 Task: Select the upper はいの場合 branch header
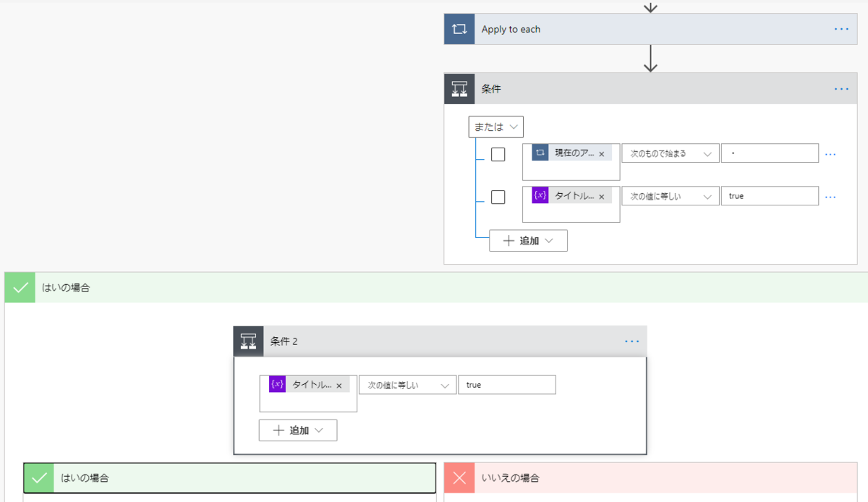tap(436, 288)
